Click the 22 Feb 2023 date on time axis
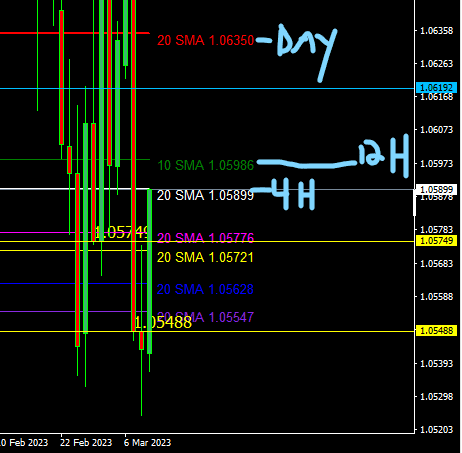 coord(86,443)
